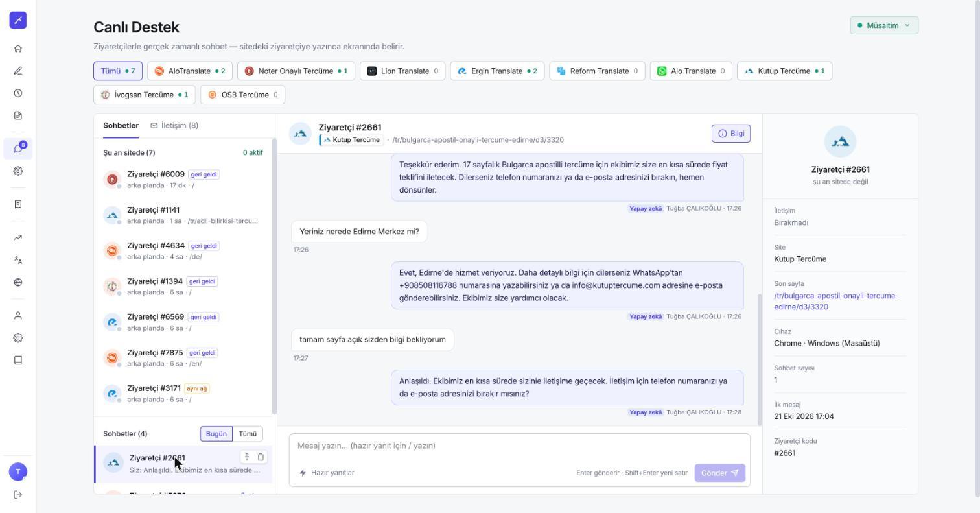Viewport: 980px width, 513px height.
Task: Filter chats by AloTranslate
Action: (190, 71)
